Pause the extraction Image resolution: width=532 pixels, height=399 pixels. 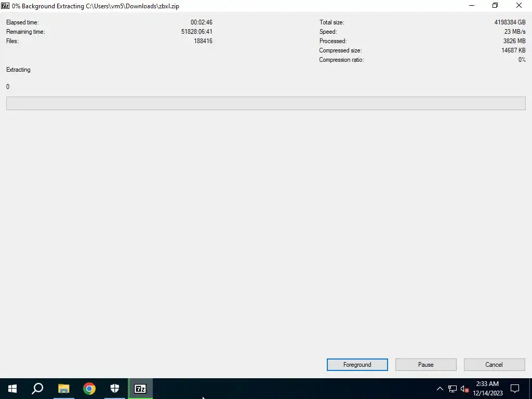tap(425, 364)
